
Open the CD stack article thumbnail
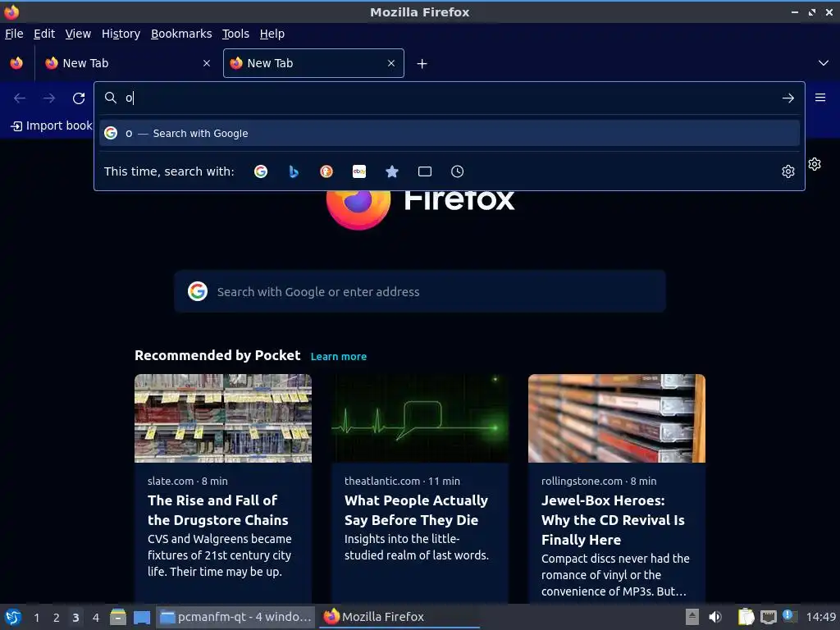(x=617, y=418)
